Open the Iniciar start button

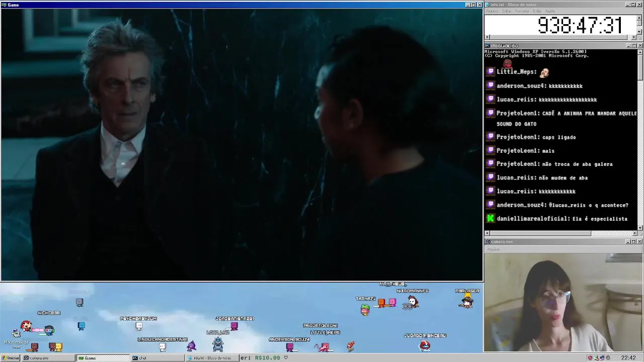11,358
